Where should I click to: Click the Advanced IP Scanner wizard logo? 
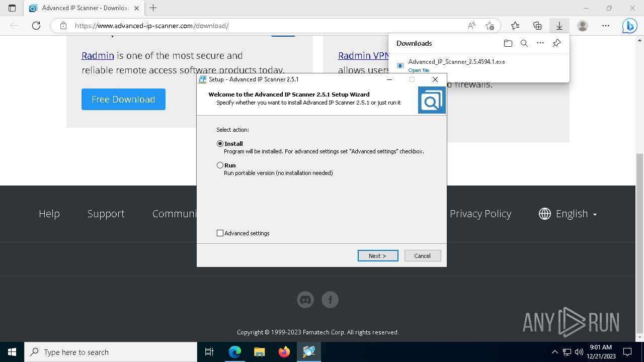click(x=432, y=100)
